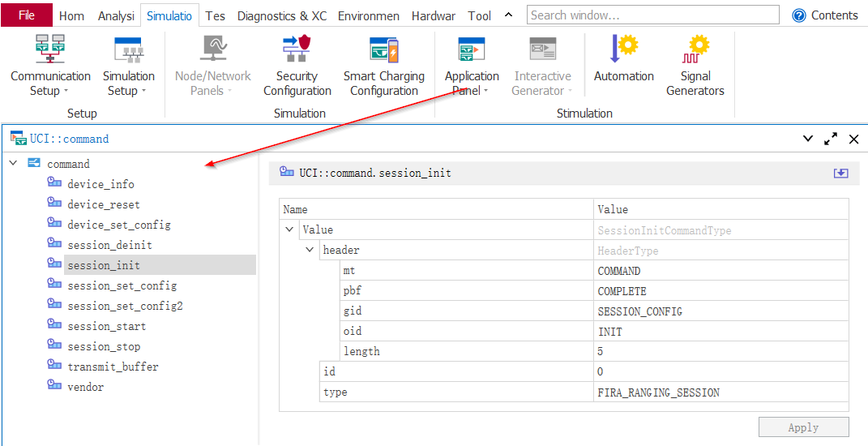Open the UCI::command panel dropdown arrow
The height and width of the screenshot is (446, 868).
(807, 139)
